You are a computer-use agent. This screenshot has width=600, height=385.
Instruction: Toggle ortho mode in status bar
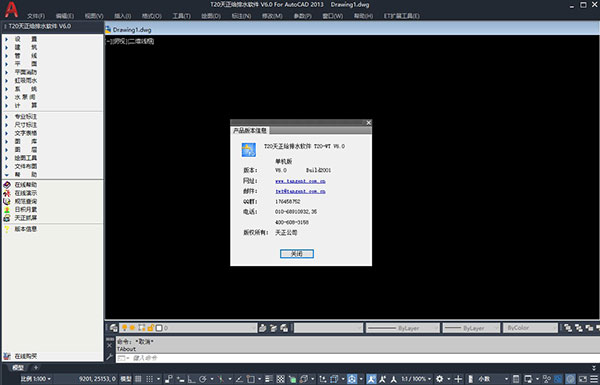point(191,379)
